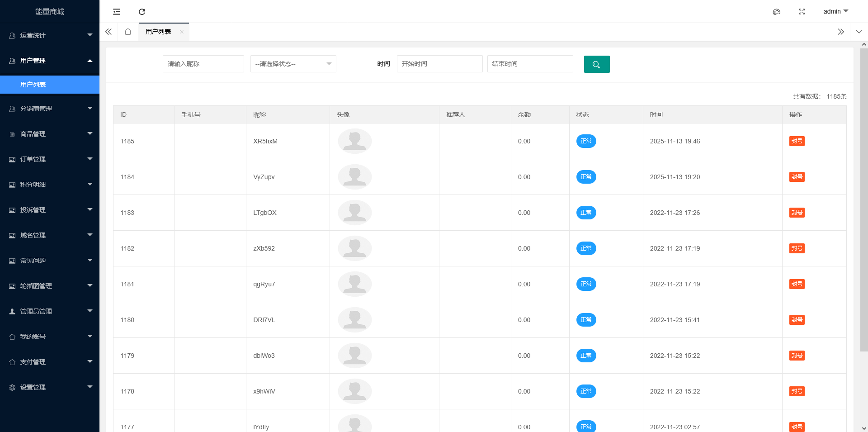Open 用户列表 in the sidebar
The image size is (868, 432).
(50, 85)
